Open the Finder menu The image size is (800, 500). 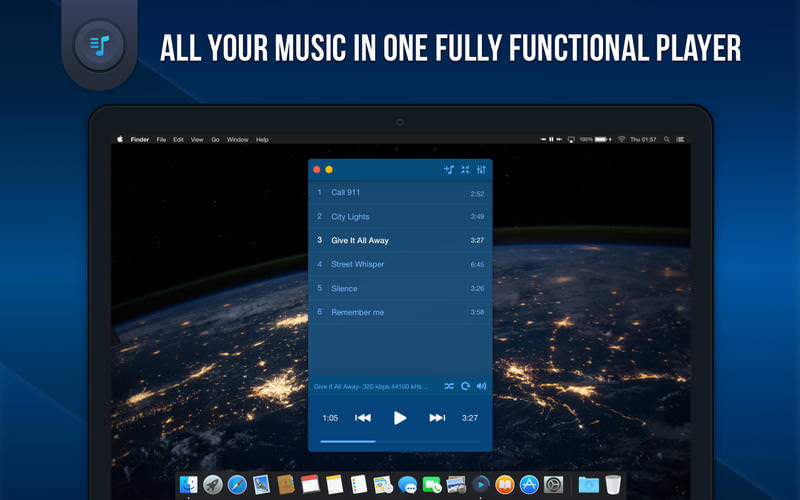tap(140, 139)
